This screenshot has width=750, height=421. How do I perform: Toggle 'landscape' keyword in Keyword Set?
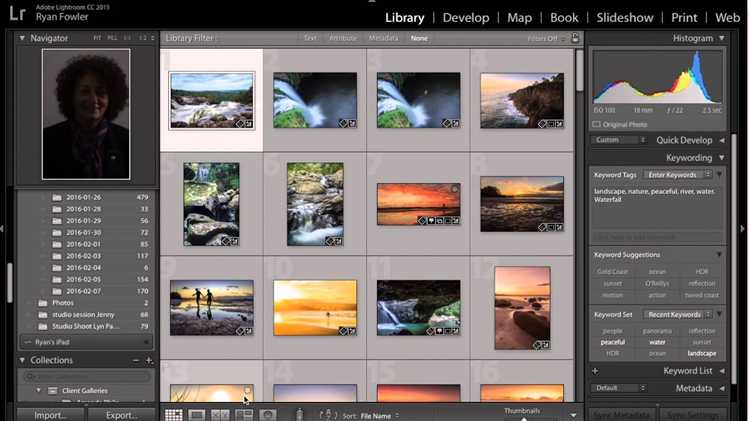[702, 354]
